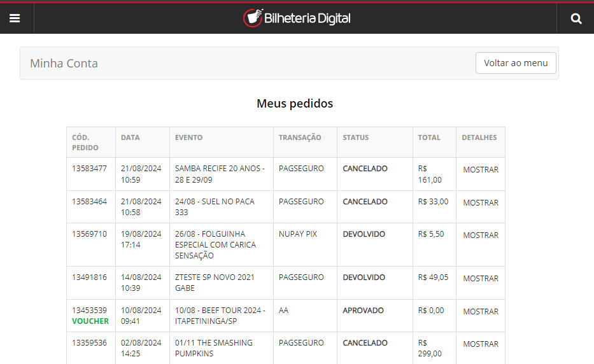Click the R$ 49,05 total
Viewport: 594px width, 364px height.
[x=433, y=277]
